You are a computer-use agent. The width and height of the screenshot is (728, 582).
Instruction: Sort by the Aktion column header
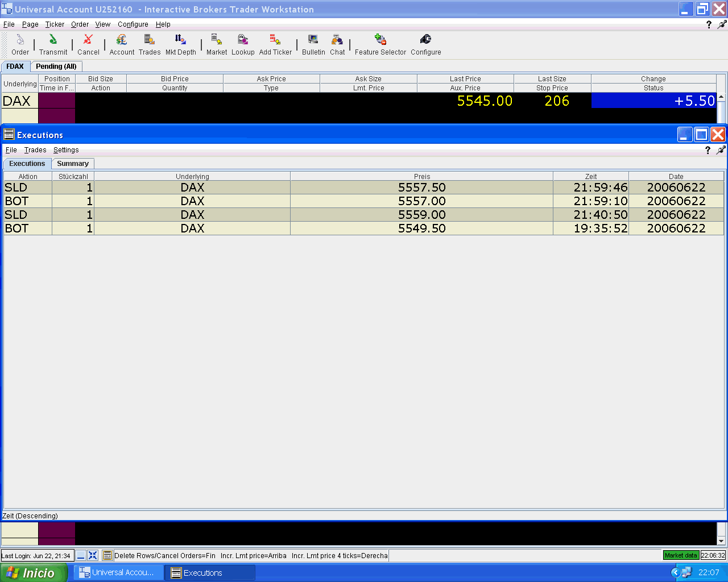[x=28, y=176]
